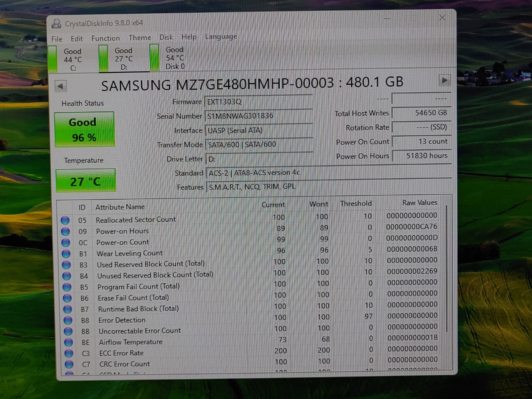This screenshot has width=532, height=399.
Task: Click the Current column header
Action: pyautogui.click(x=273, y=205)
